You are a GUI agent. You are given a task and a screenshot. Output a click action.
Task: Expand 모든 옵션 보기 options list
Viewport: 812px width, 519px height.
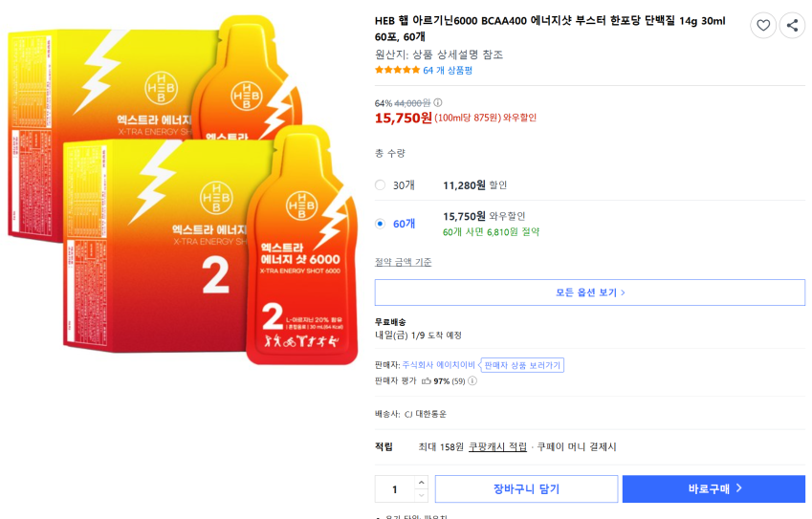point(589,292)
